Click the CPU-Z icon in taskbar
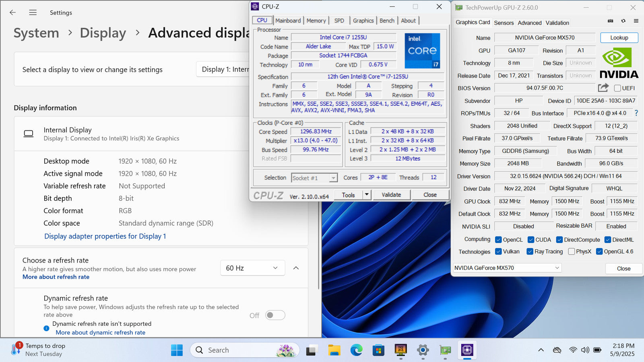Screen dimensions: 644x362 [467, 350]
